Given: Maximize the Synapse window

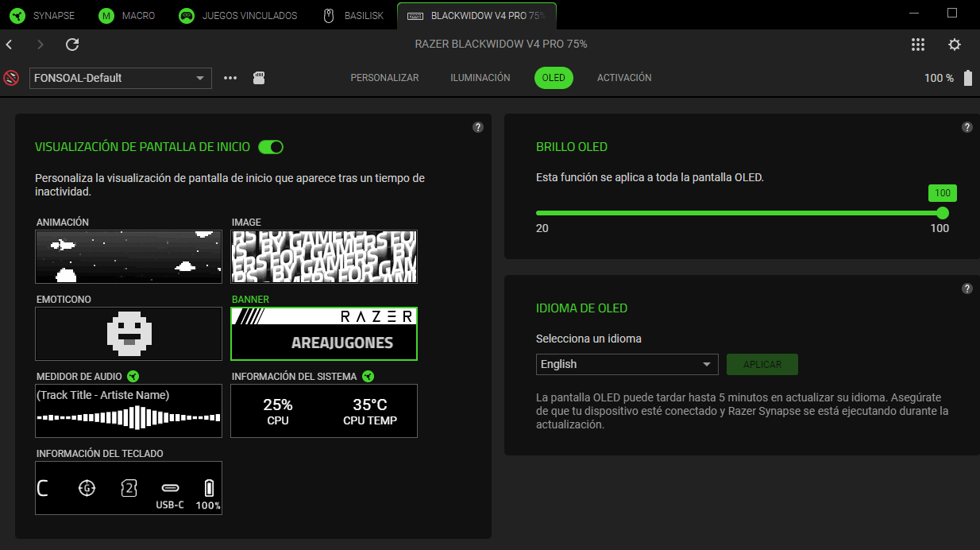Looking at the screenshot, I should 952,14.
